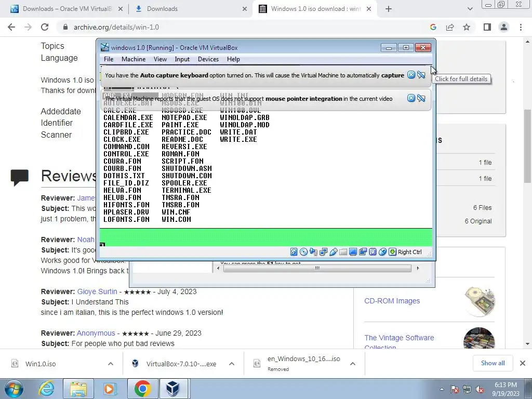Open the Chrome profile menu

(504, 27)
